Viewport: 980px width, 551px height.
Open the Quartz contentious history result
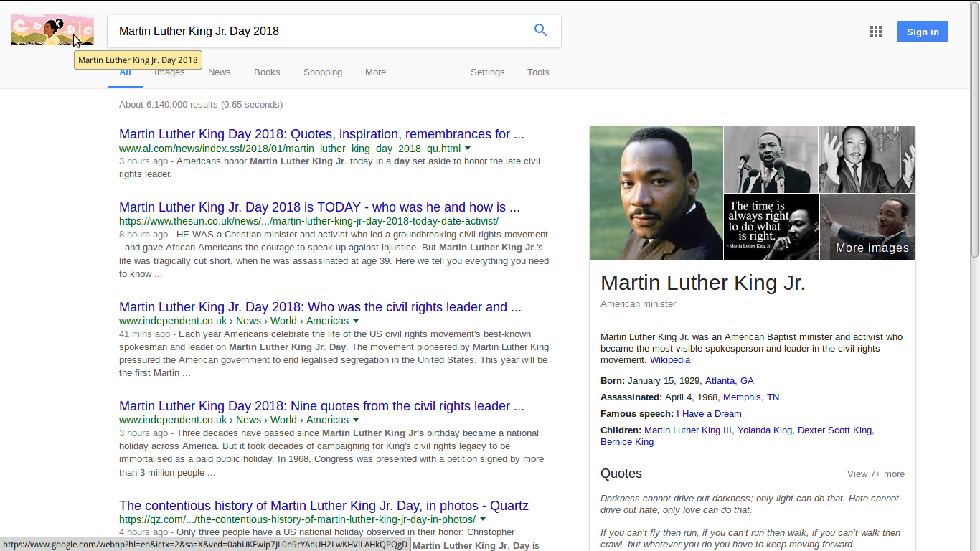pos(324,506)
